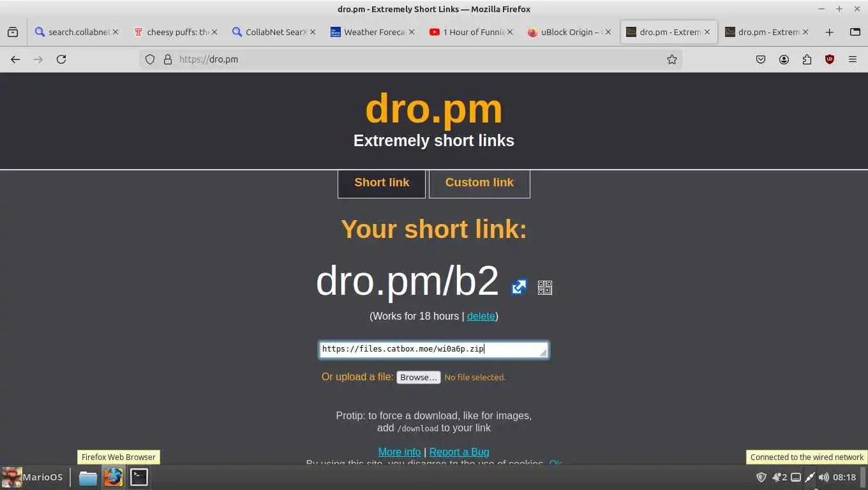
Task: Click the dro.pm site title heading
Action: (x=434, y=108)
